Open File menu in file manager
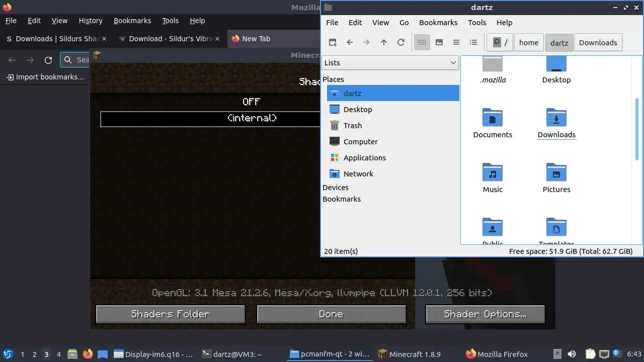Screen dimensions: 644x362 tap(332, 23)
